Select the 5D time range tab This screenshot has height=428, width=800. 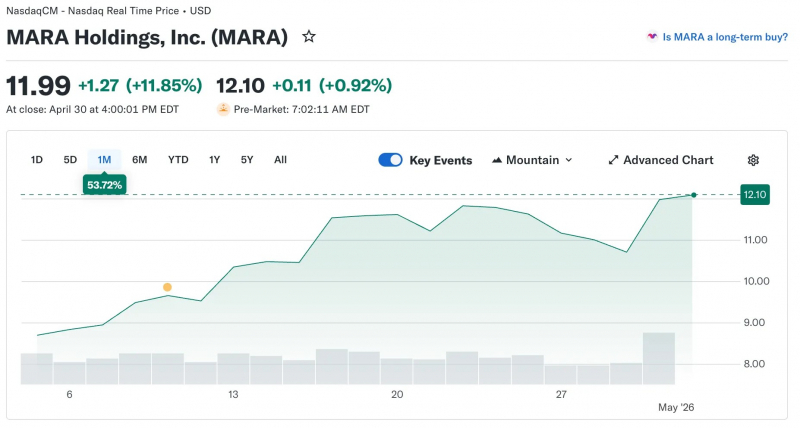click(70, 160)
